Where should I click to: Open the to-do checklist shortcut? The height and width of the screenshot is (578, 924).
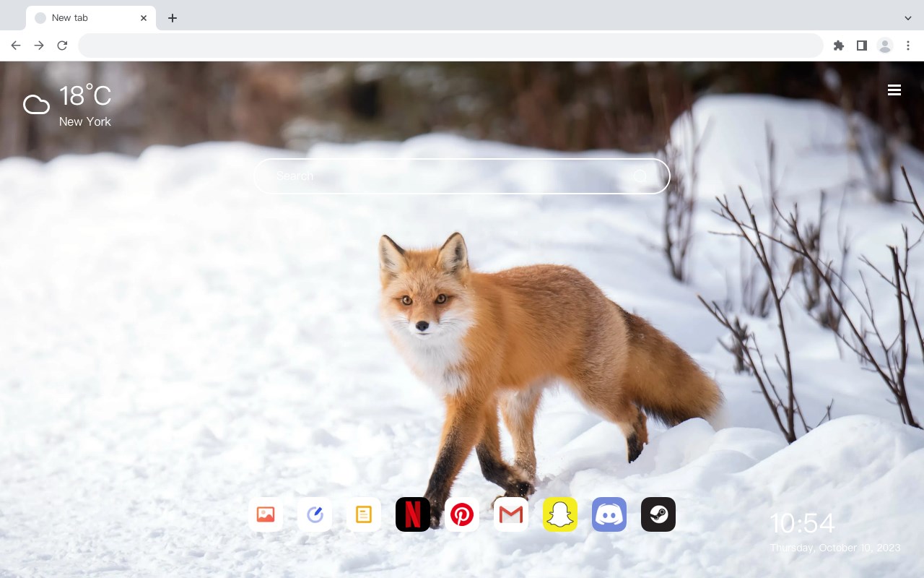[x=315, y=514]
